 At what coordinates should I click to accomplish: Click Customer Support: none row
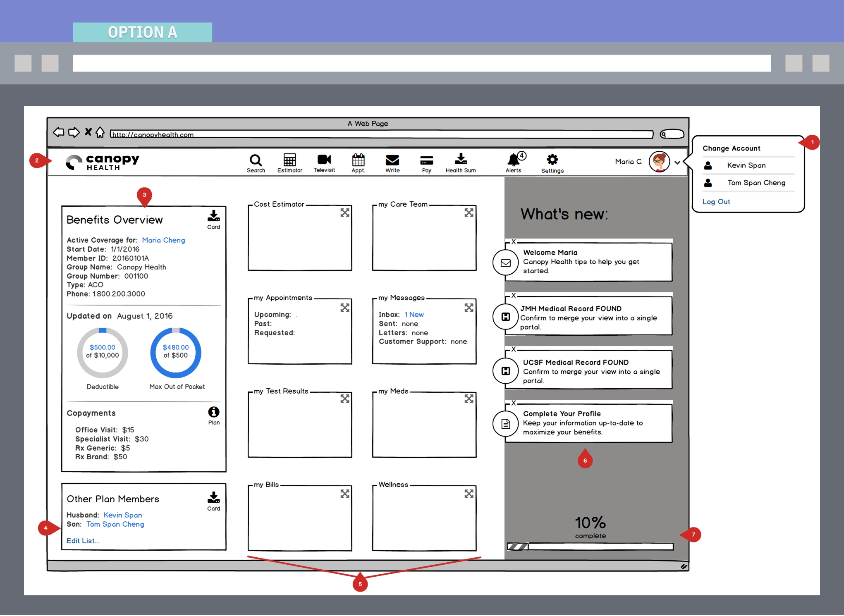423,341
